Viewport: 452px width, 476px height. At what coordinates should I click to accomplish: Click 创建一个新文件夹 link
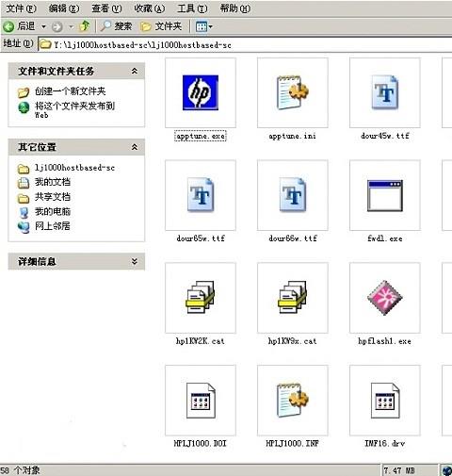(70, 91)
